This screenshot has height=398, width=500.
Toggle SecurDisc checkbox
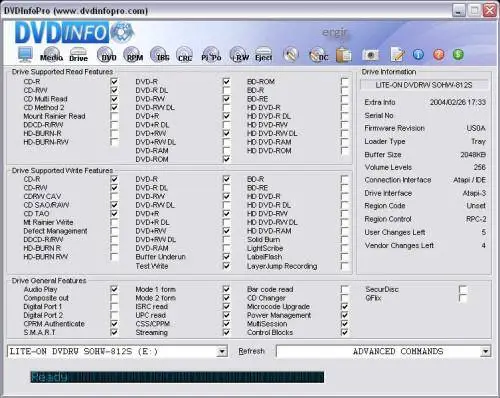[x=463, y=289]
